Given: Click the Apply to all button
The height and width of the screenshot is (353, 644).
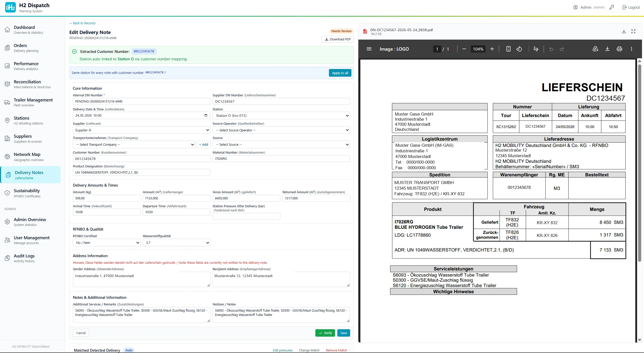Looking at the screenshot, I should click(x=340, y=73).
